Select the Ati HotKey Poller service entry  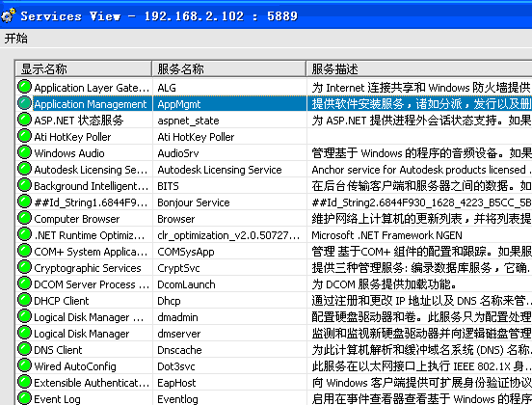(274, 137)
